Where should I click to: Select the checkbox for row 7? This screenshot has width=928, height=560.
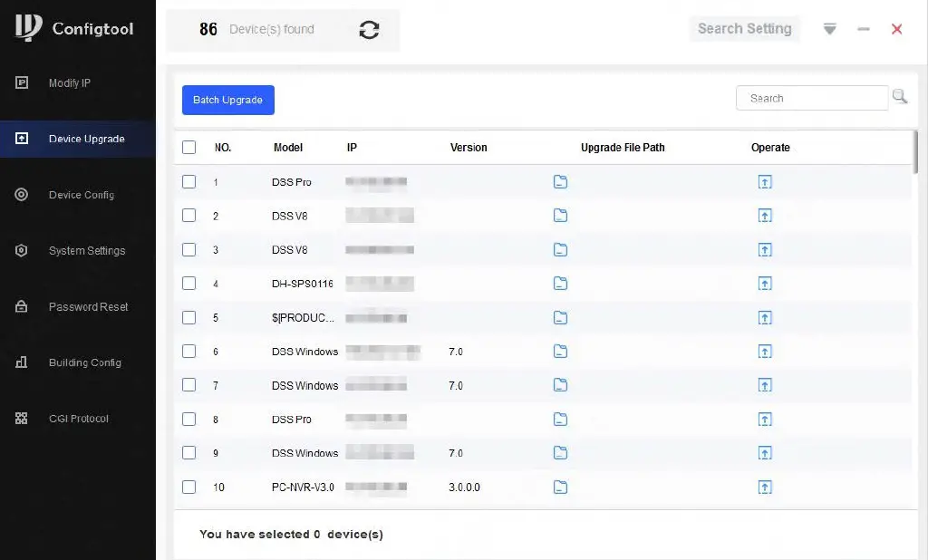point(188,385)
